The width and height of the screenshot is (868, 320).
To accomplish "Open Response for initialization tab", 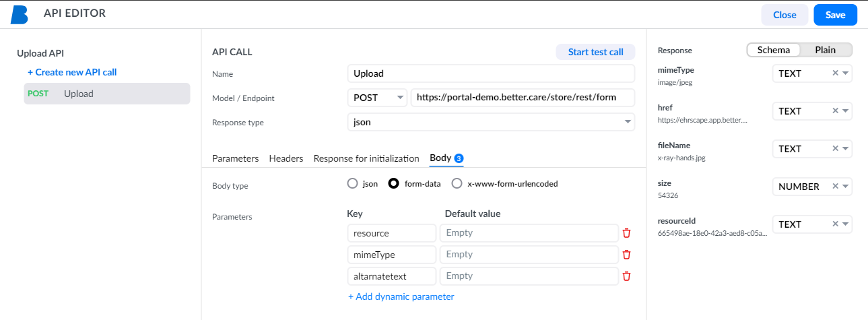I will click(366, 158).
